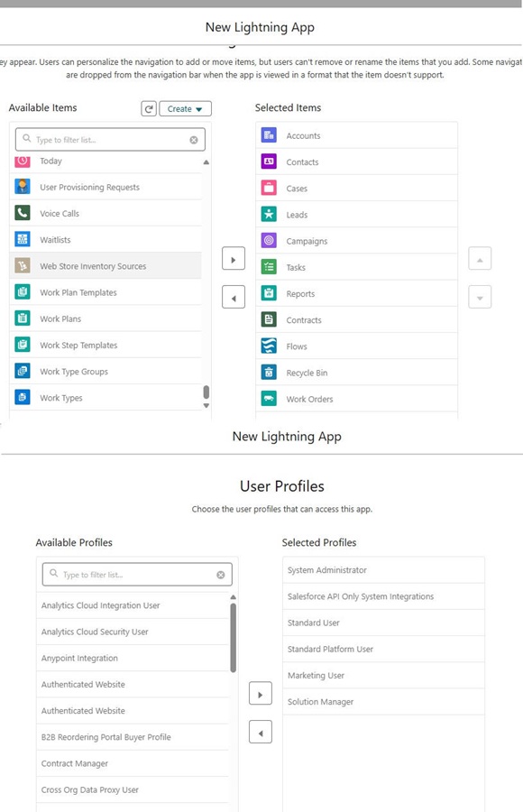Select Standard Platform User profile
The image size is (523, 812).
(384, 649)
